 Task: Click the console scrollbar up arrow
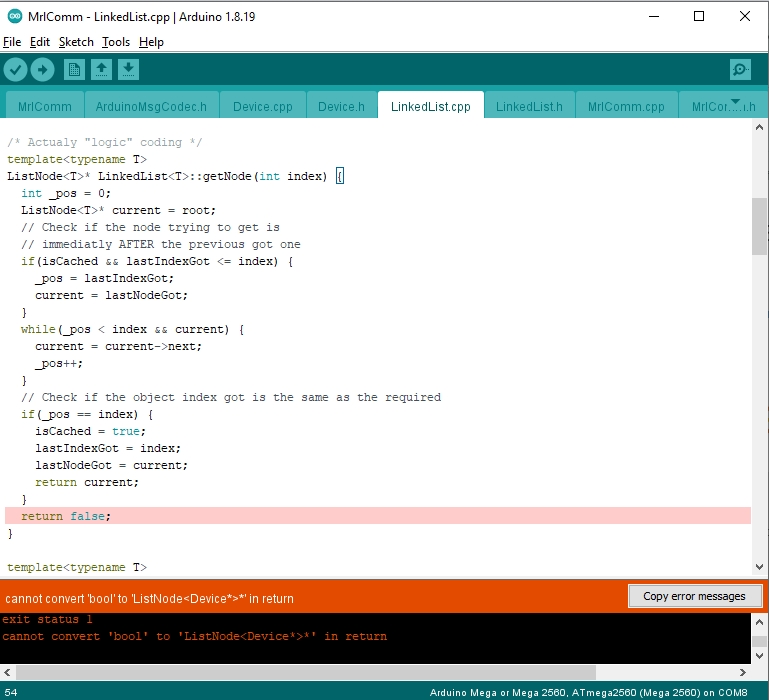pyautogui.click(x=759, y=622)
